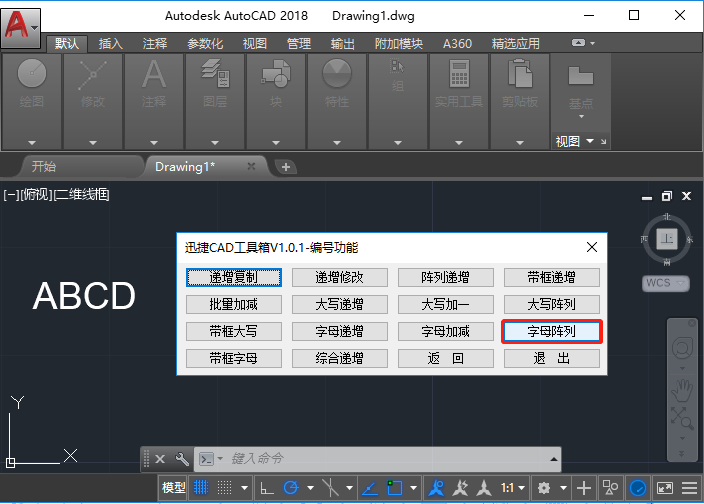
Task: Toggle snap mode dotted grid icon
Action: click(x=224, y=488)
